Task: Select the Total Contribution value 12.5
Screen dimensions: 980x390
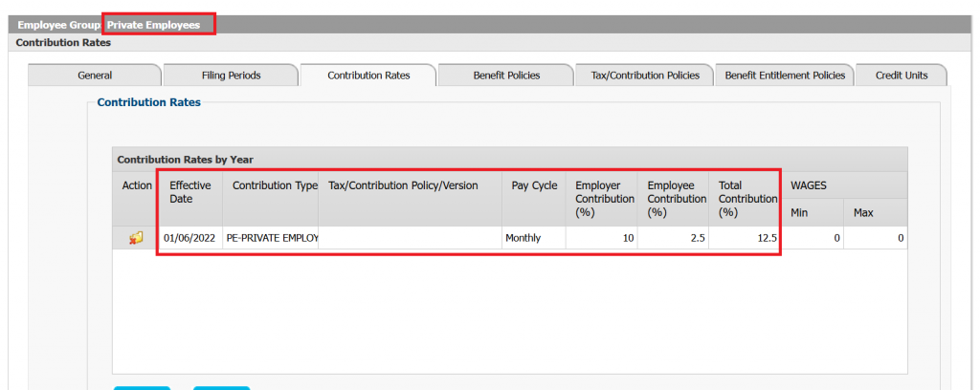Action: click(745, 238)
